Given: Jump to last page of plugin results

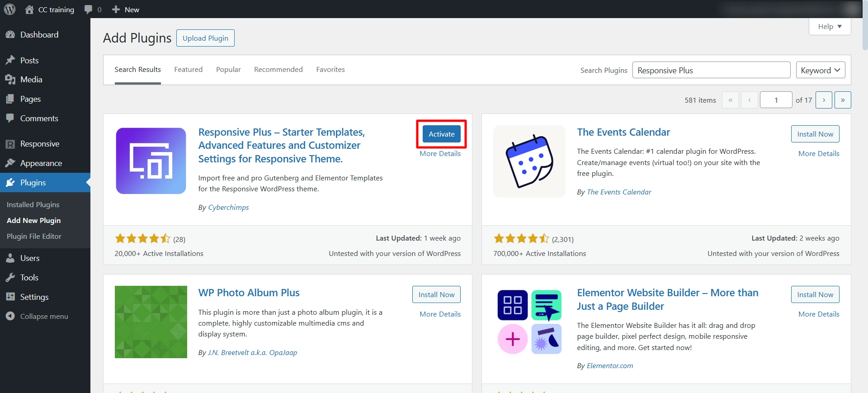Looking at the screenshot, I should tap(843, 100).
